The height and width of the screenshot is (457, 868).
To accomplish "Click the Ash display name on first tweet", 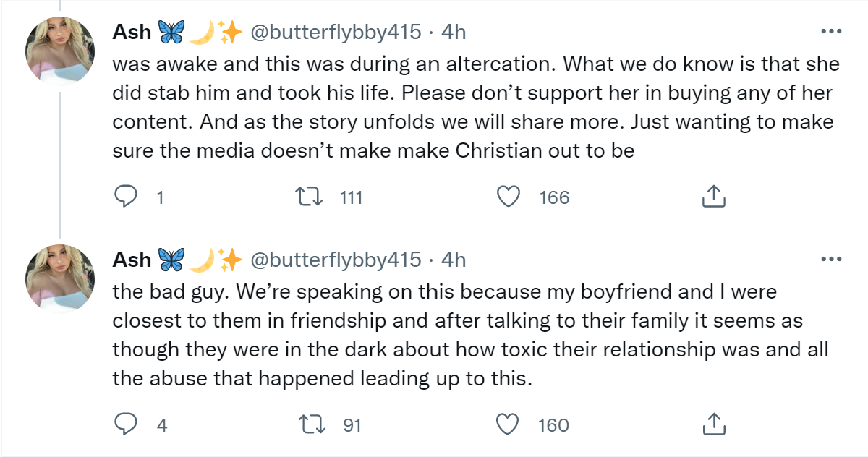I will tap(132, 32).
